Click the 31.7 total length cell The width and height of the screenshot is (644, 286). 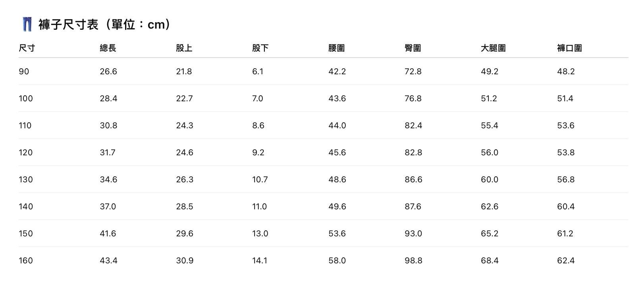point(108,153)
